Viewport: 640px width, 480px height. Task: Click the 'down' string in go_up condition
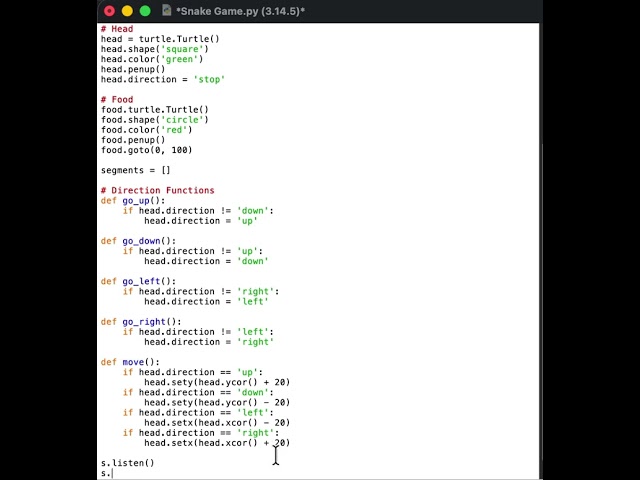pos(252,211)
